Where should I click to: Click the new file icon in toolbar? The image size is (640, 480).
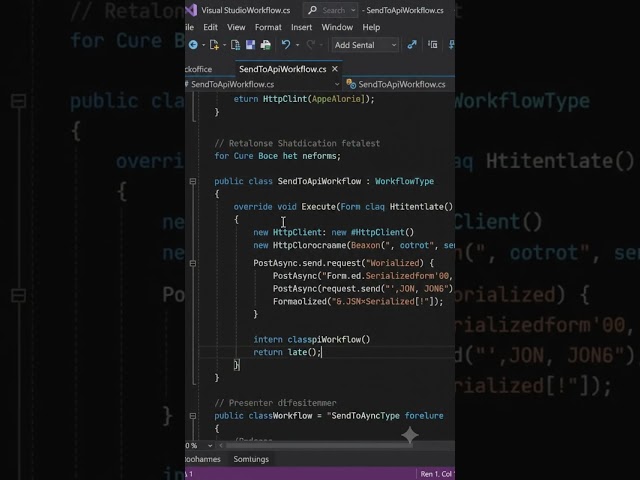214,45
